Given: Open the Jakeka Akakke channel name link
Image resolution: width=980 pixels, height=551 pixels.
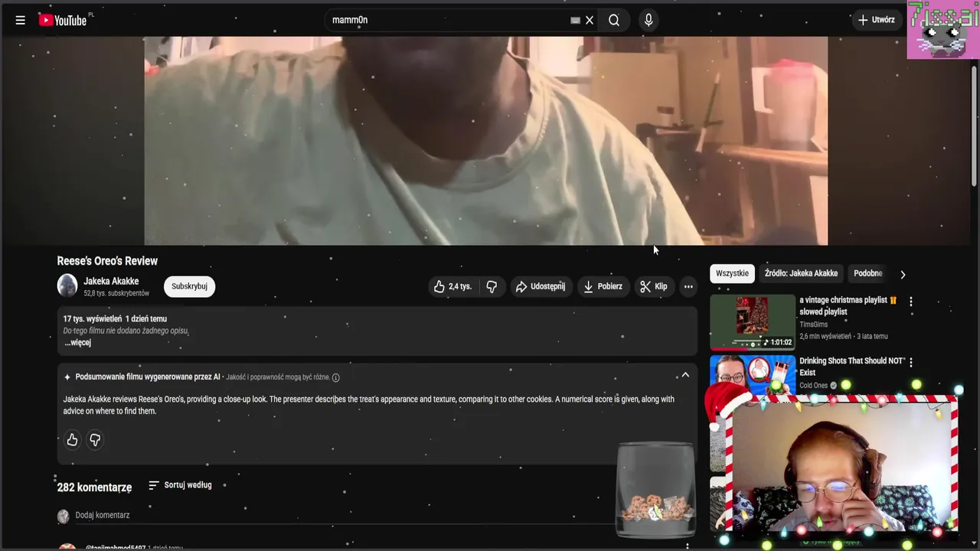Looking at the screenshot, I should tap(111, 281).
